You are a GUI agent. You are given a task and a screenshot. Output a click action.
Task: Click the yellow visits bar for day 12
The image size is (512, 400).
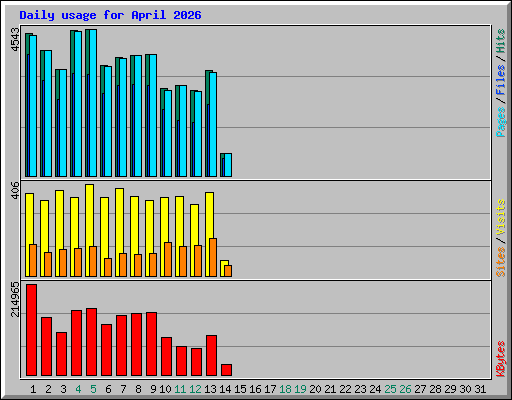click(x=194, y=225)
